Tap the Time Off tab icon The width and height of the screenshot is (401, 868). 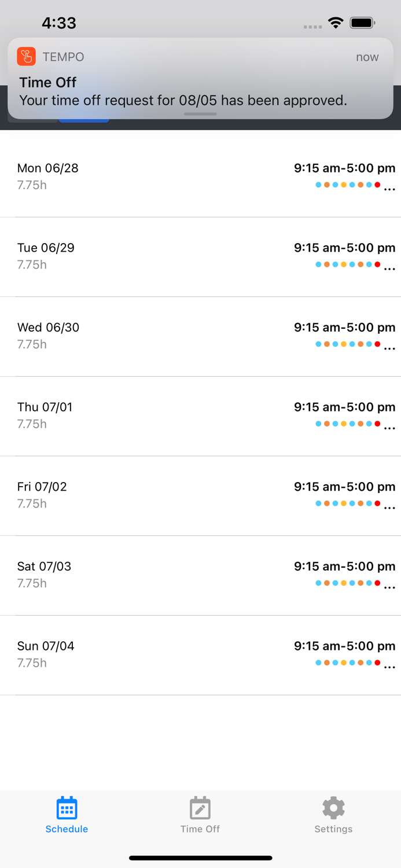click(200, 808)
